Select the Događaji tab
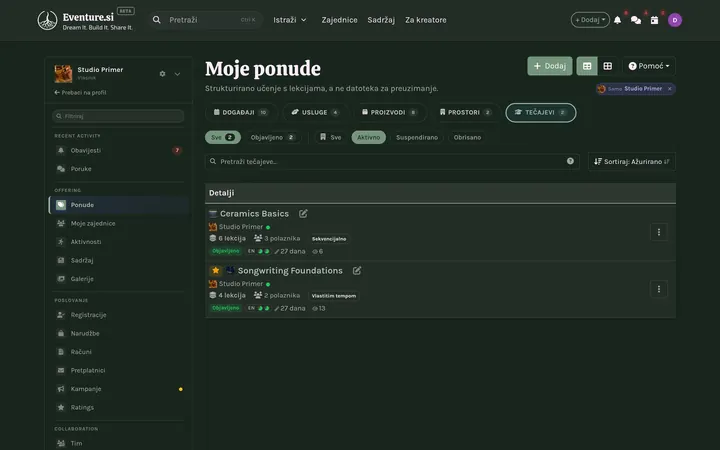This screenshot has height=450, width=720. [x=241, y=112]
